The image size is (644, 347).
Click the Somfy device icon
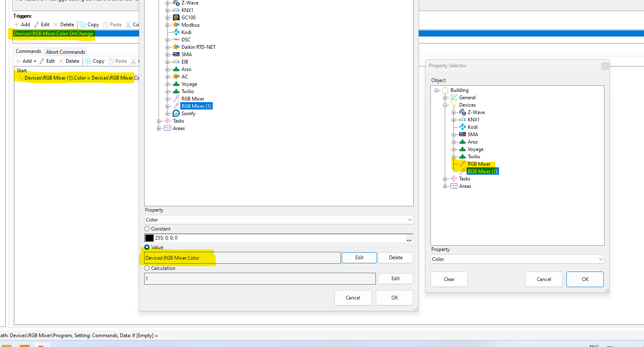(x=176, y=114)
